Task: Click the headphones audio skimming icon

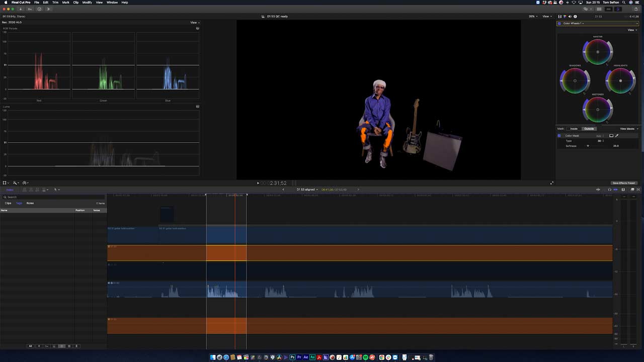Action: (610, 190)
